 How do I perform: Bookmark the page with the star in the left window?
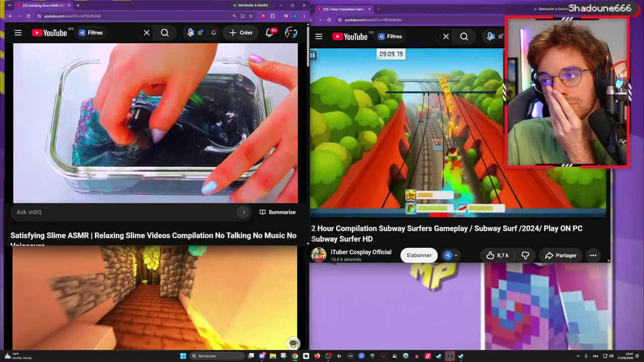click(x=251, y=16)
